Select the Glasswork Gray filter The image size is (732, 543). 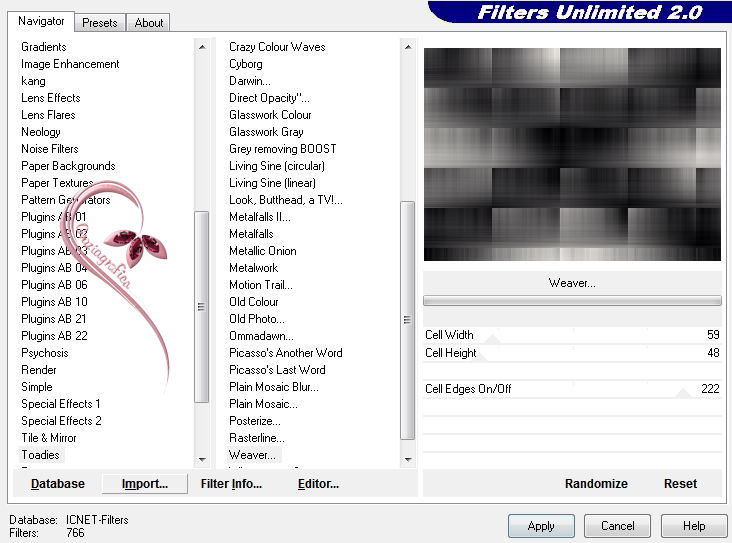pyautogui.click(x=266, y=132)
